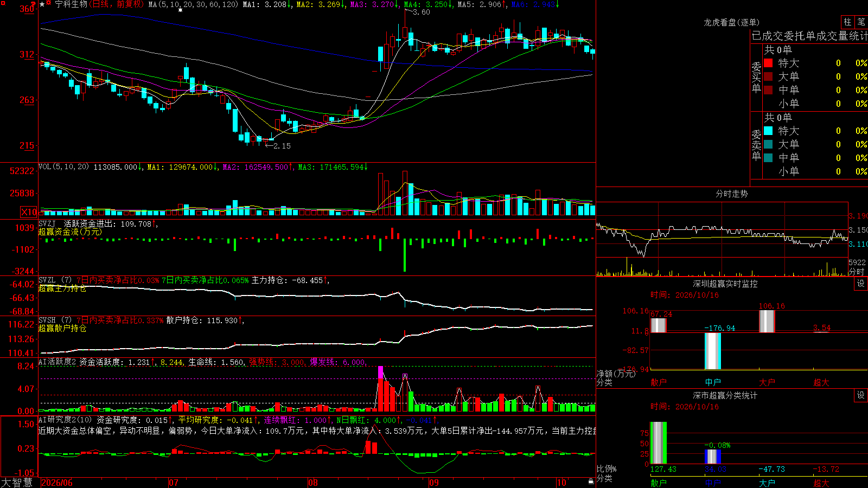Click the 3.60 high price annotation
Image resolution: width=868 pixels, height=488 pixels.
[x=422, y=12]
